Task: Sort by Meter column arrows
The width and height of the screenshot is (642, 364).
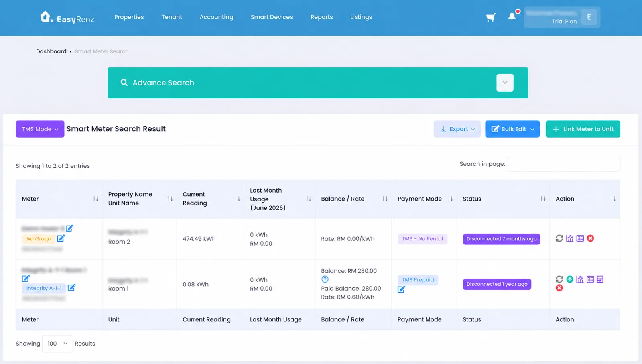Action: coord(95,199)
